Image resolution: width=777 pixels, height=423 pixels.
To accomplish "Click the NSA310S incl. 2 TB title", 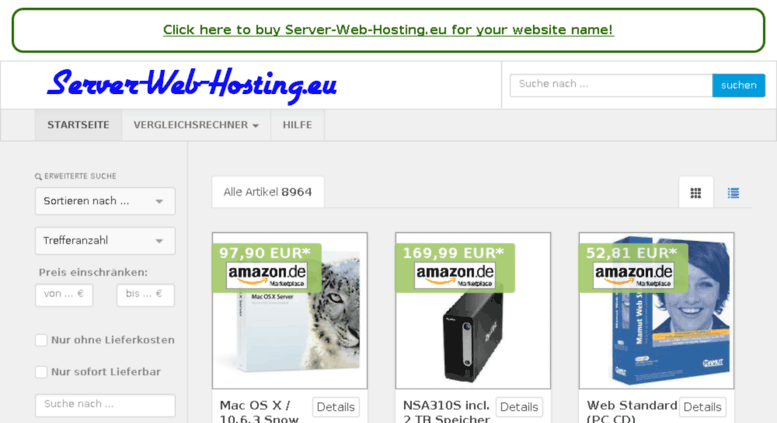I will (446, 412).
